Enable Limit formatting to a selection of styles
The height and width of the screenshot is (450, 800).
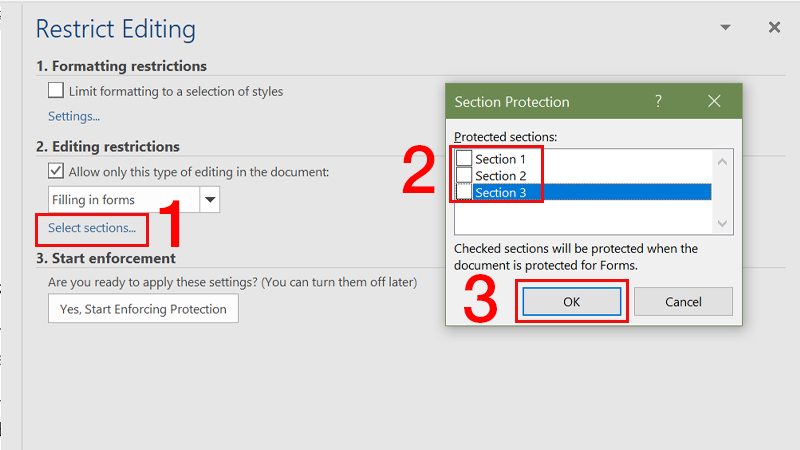click(x=56, y=91)
